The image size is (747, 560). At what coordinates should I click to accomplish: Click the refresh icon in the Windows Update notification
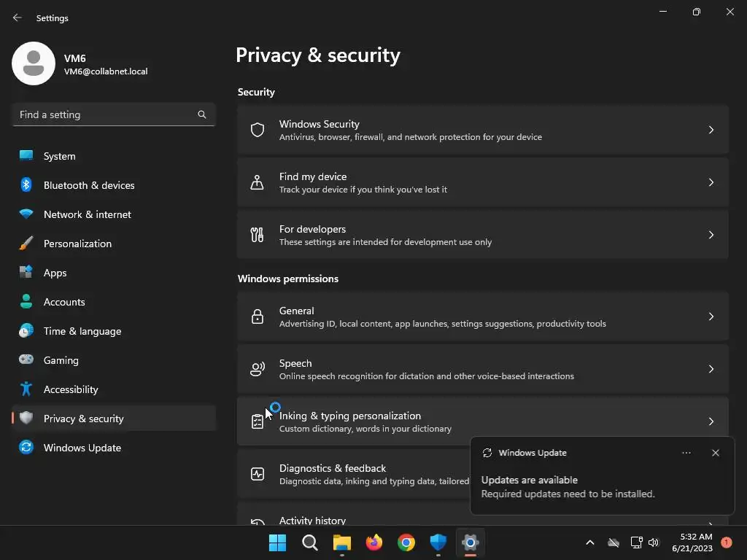coord(487,453)
